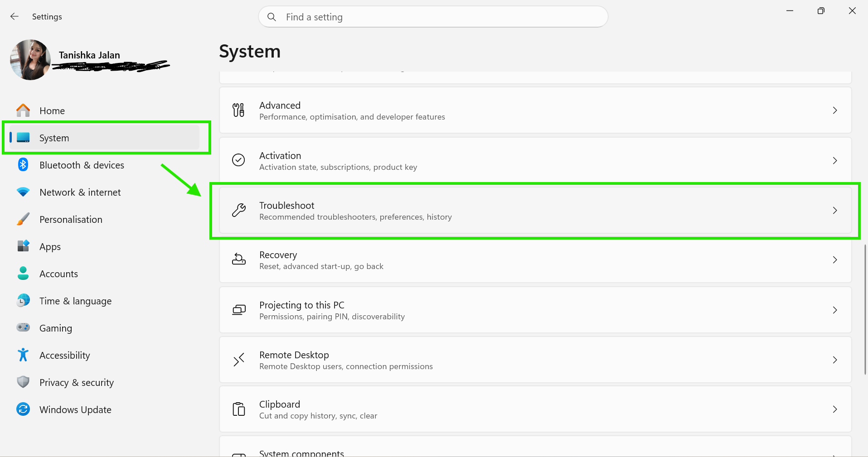The height and width of the screenshot is (457, 868).
Task: Click the Privacy & security shield icon
Action: click(23, 382)
